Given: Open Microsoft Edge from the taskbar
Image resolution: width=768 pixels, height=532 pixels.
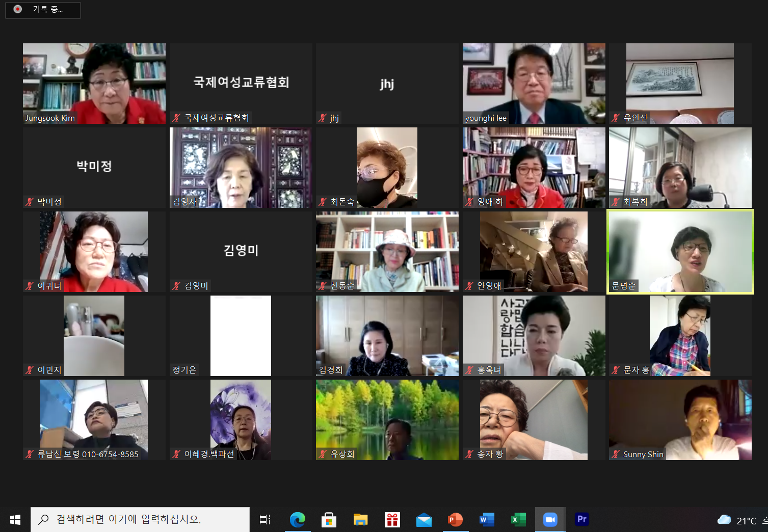Looking at the screenshot, I should click(x=297, y=519).
